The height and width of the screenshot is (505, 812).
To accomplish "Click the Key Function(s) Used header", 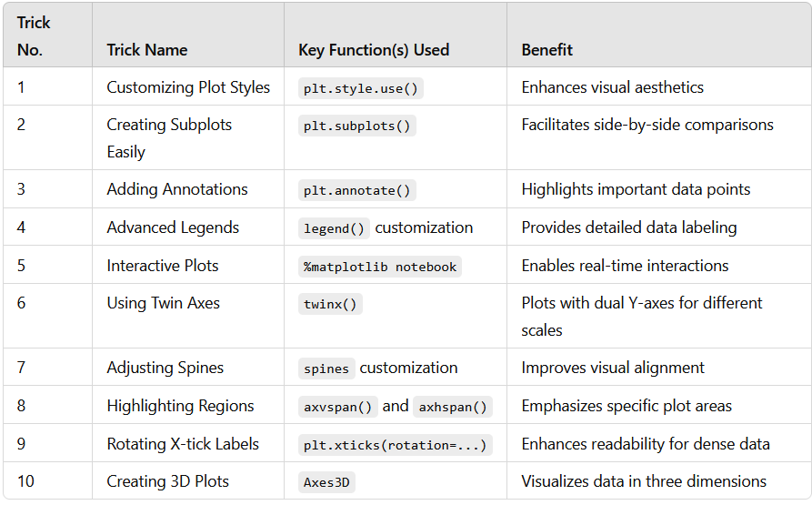I will tap(374, 50).
